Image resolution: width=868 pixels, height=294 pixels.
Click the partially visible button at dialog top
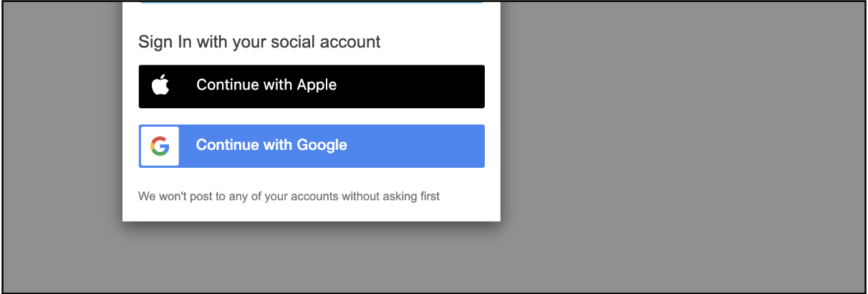312,2
